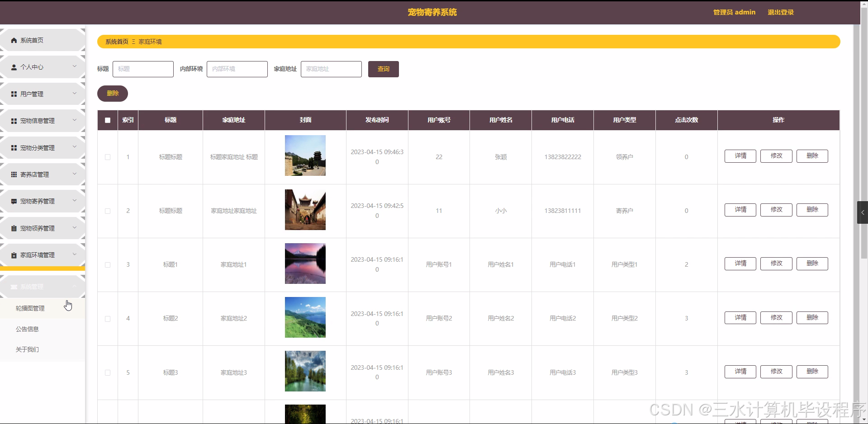Click 删除 for row 2 小小
This screenshot has width=868, height=424.
812,210
